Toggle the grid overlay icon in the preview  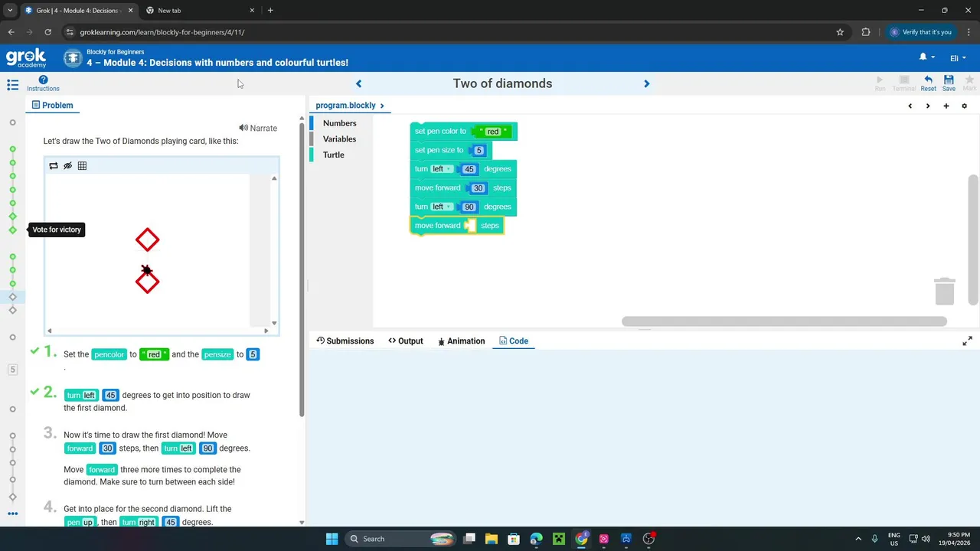point(82,165)
